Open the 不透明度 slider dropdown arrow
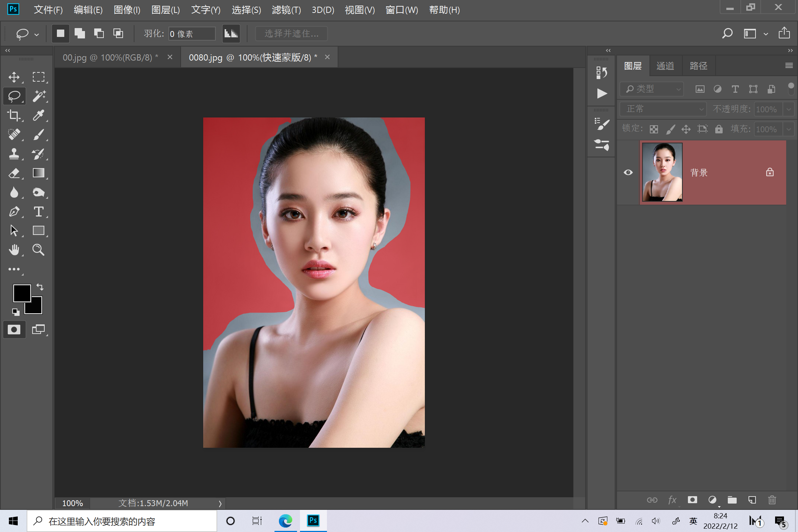This screenshot has height=532, width=798. coord(788,109)
